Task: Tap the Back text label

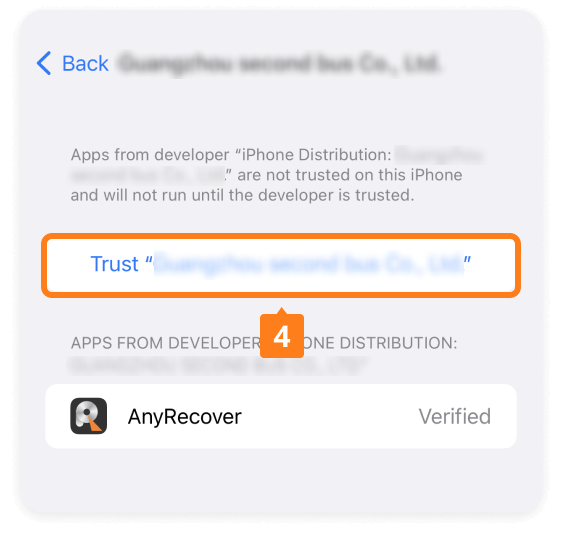Action: (85, 64)
